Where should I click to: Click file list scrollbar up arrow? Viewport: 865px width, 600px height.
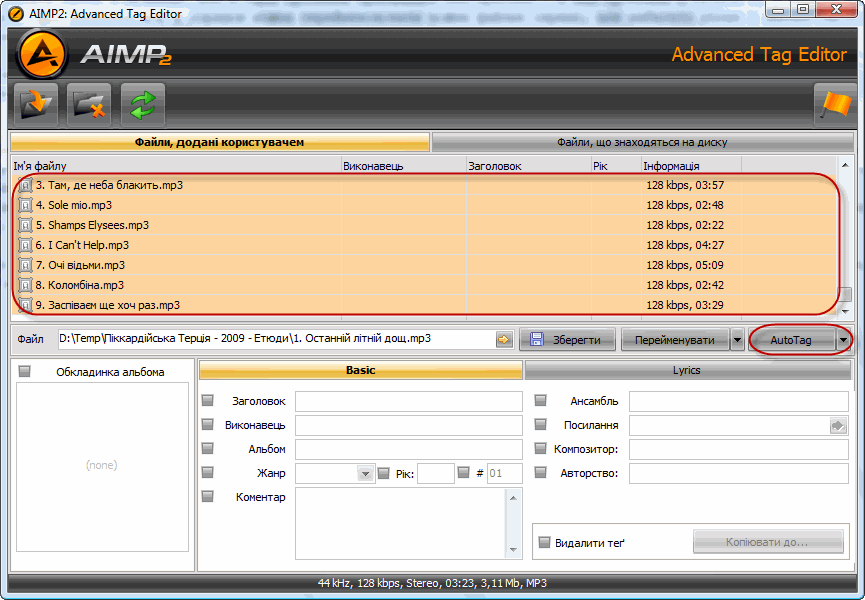point(845,165)
